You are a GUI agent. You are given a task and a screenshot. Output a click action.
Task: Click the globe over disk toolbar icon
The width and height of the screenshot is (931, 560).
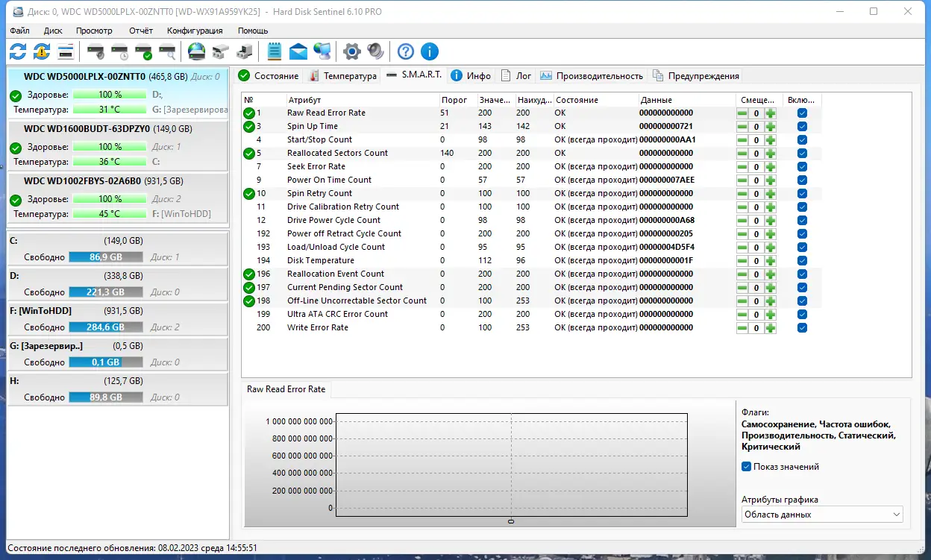click(x=196, y=51)
